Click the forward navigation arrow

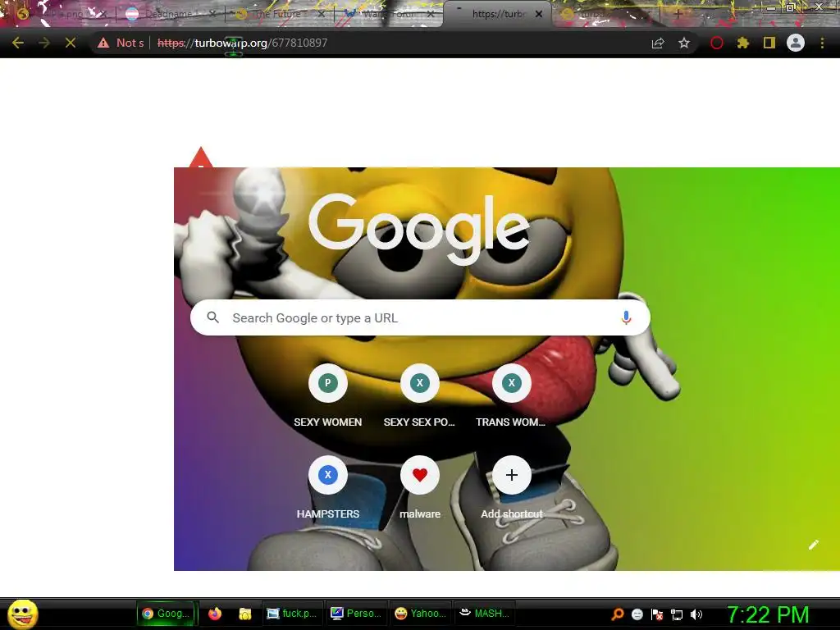pyautogui.click(x=44, y=43)
